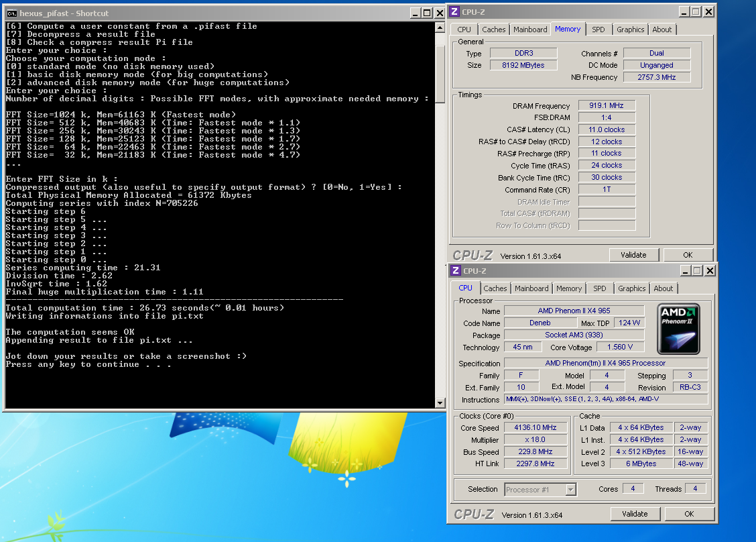Click the Revision value RB-C3

(x=690, y=387)
